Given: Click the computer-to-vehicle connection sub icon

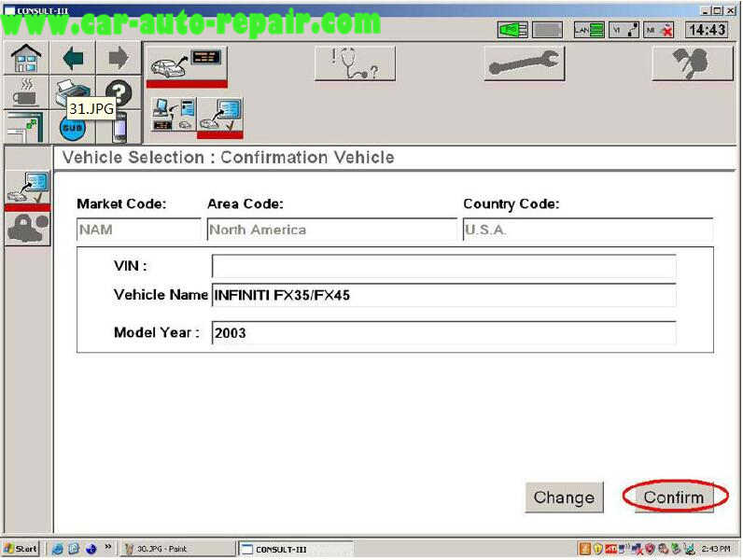Looking at the screenshot, I should click(x=174, y=114).
